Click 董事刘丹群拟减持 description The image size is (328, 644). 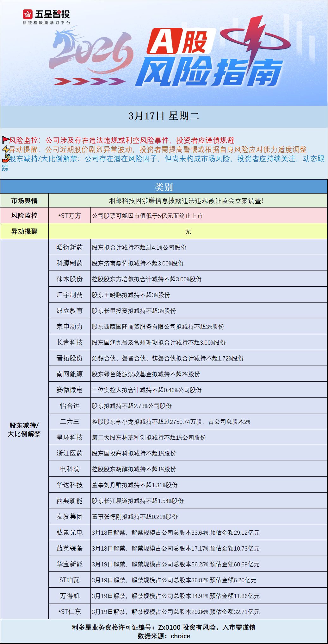[135, 485]
